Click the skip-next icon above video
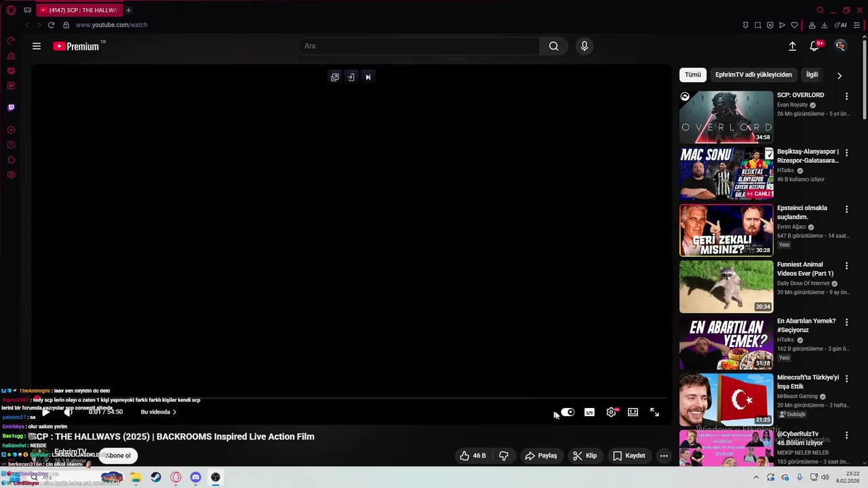 click(368, 77)
